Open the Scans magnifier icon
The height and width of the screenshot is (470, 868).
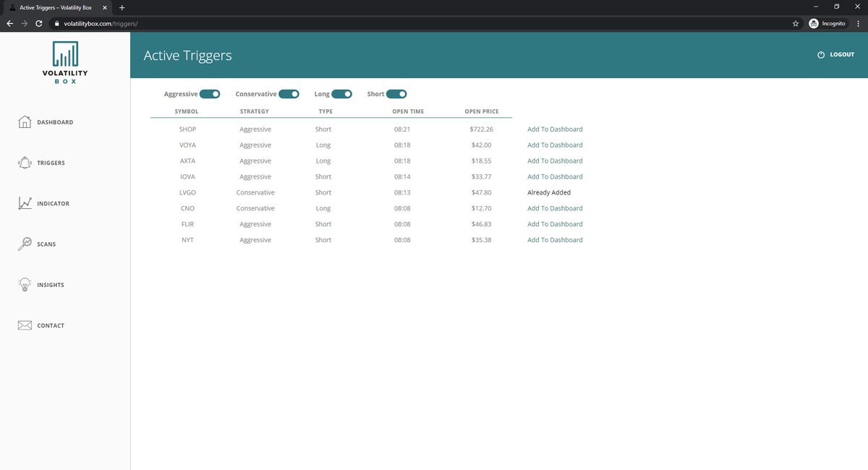pyautogui.click(x=25, y=244)
